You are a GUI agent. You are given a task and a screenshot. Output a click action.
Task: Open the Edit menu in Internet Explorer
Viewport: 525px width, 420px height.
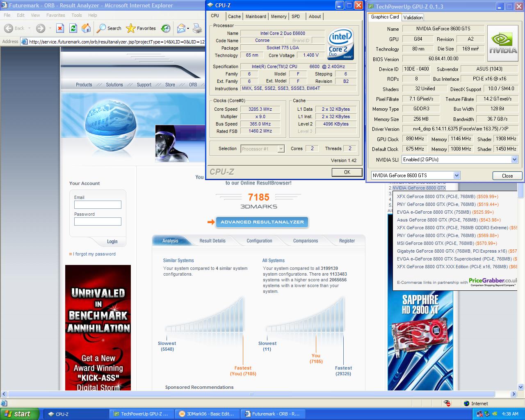[21, 15]
